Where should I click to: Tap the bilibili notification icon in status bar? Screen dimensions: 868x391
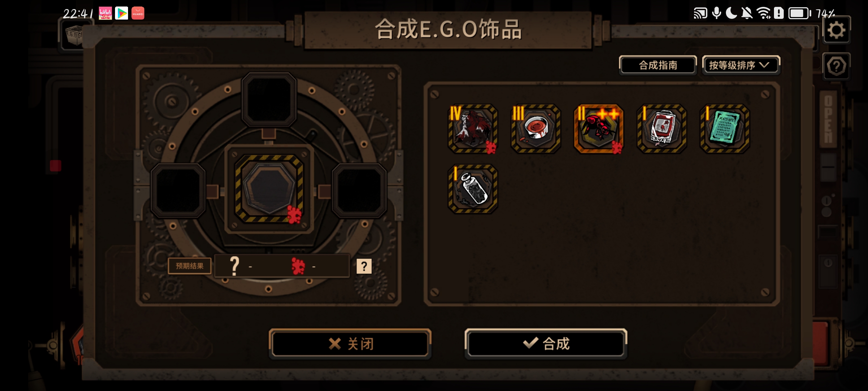point(105,13)
